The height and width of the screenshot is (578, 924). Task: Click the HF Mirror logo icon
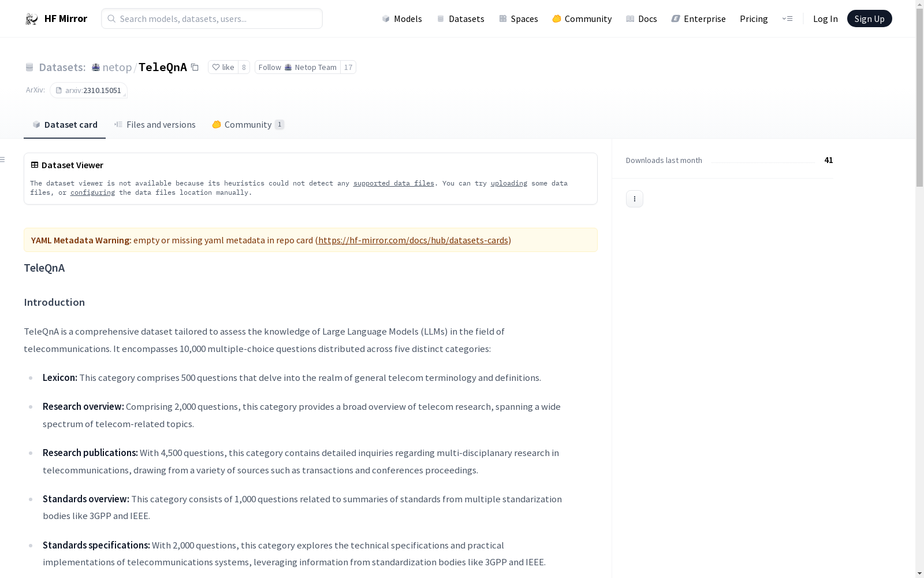(x=32, y=19)
